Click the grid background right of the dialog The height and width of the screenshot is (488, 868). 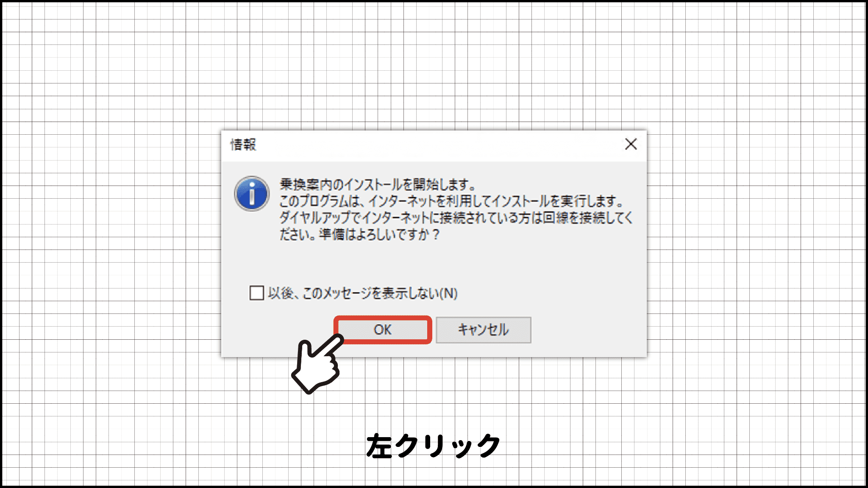[756, 244]
